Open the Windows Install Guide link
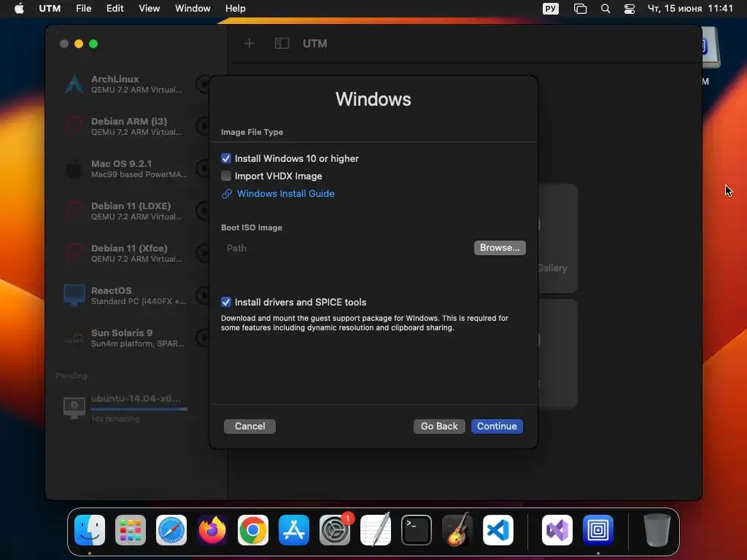This screenshot has height=560, width=747. click(x=285, y=193)
